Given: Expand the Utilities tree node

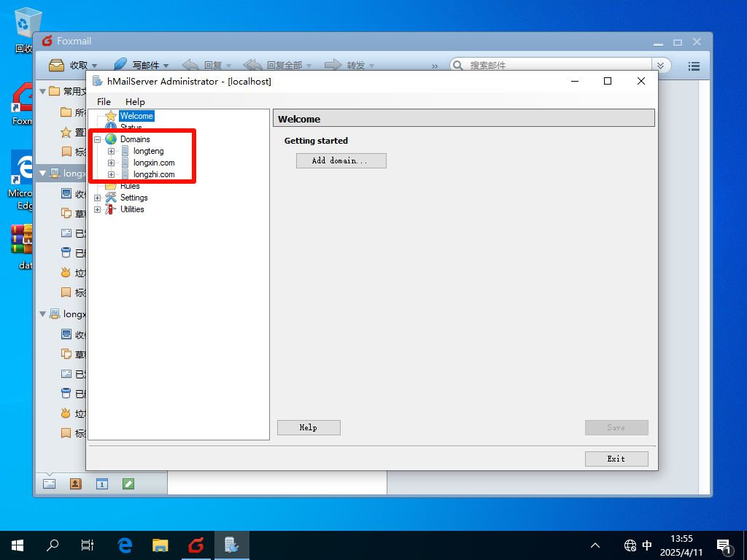Looking at the screenshot, I should 97,209.
